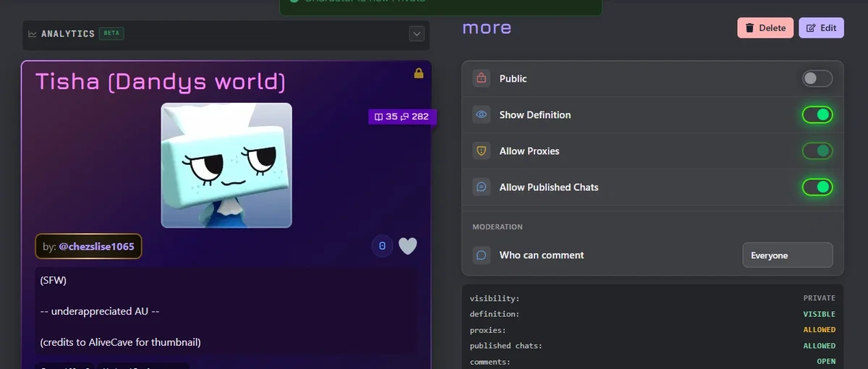The width and height of the screenshot is (868, 369).
Task: Delete this character
Action: click(765, 28)
